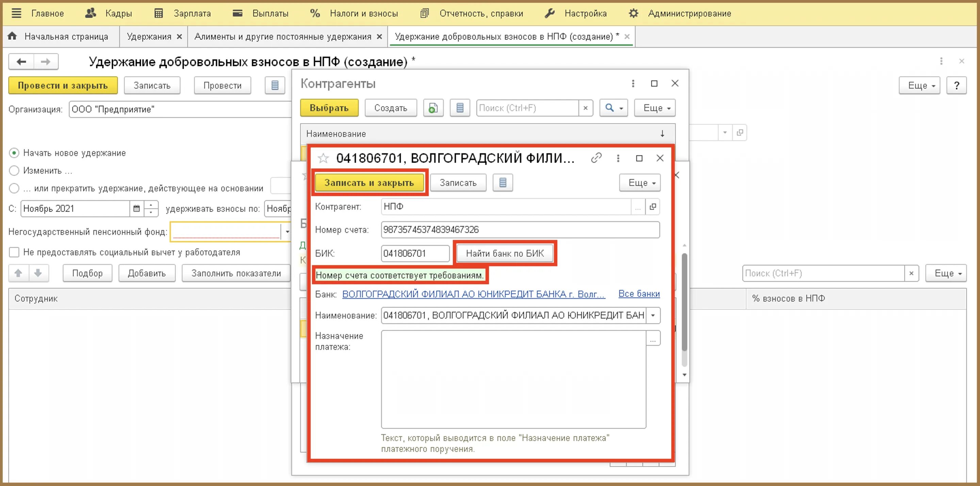Clear the Контрагенты search field
The height and width of the screenshot is (486, 980).
pyautogui.click(x=586, y=108)
